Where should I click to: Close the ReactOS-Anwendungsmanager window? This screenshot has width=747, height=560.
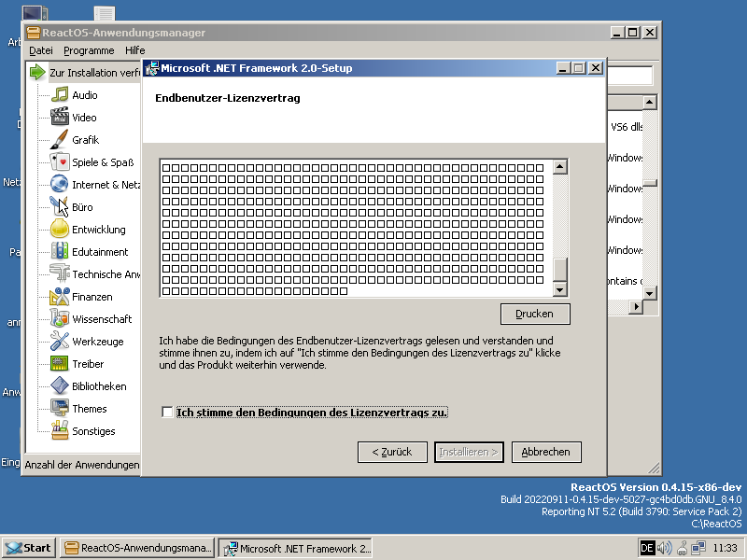[x=650, y=33]
